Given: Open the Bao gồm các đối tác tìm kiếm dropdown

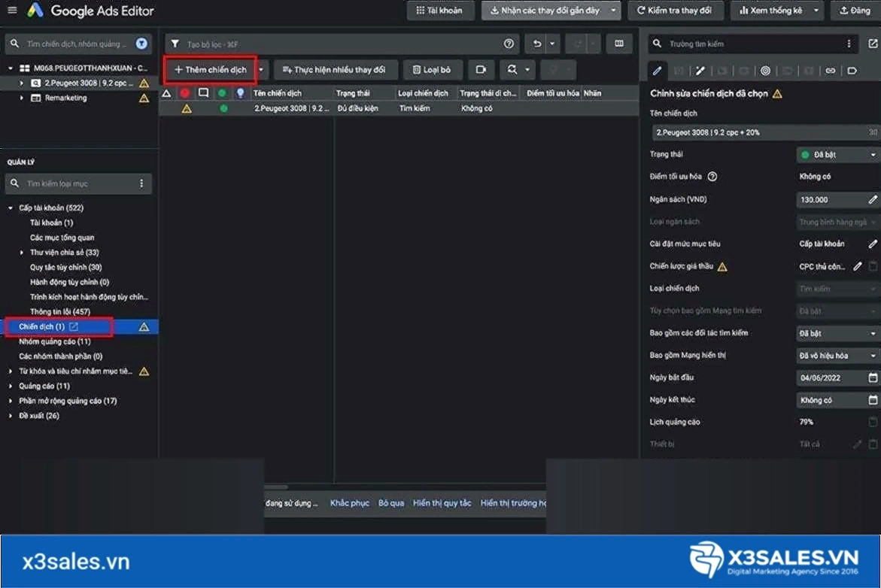Looking at the screenshot, I should (837, 333).
